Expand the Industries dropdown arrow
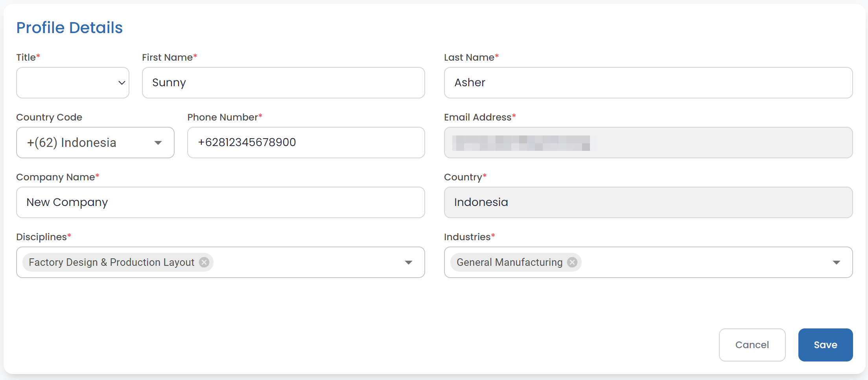Screen dimensions: 868x380 coord(836,262)
